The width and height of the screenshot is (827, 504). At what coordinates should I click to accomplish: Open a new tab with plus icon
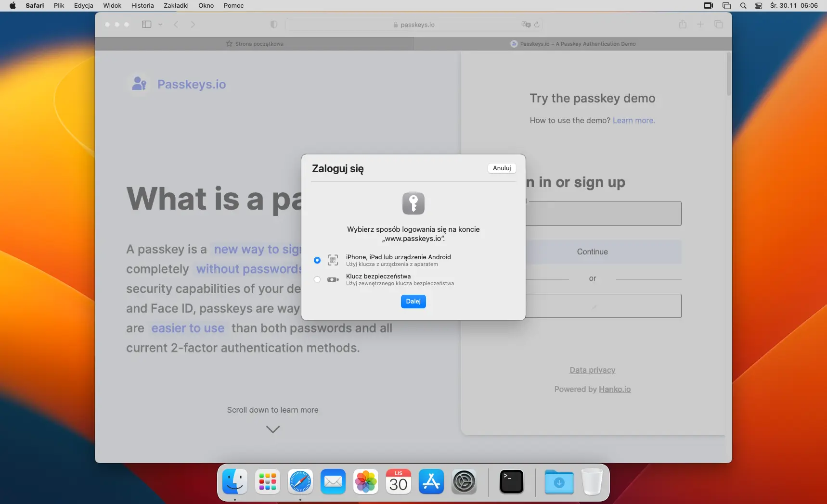700,25
